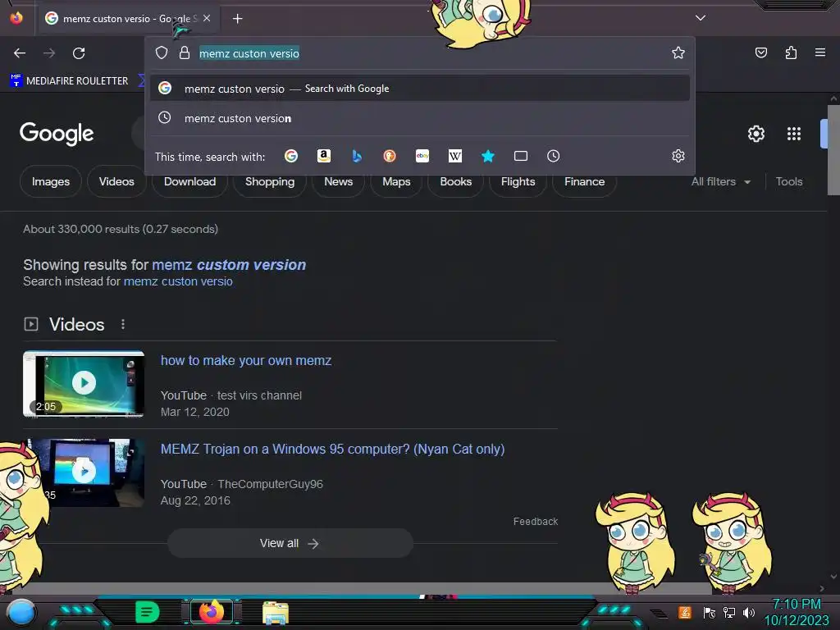Image resolution: width=840 pixels, height=630 pixels.
Task: Open the MEDIAFIRE ROULETTER bookmark
Action: 69,81
